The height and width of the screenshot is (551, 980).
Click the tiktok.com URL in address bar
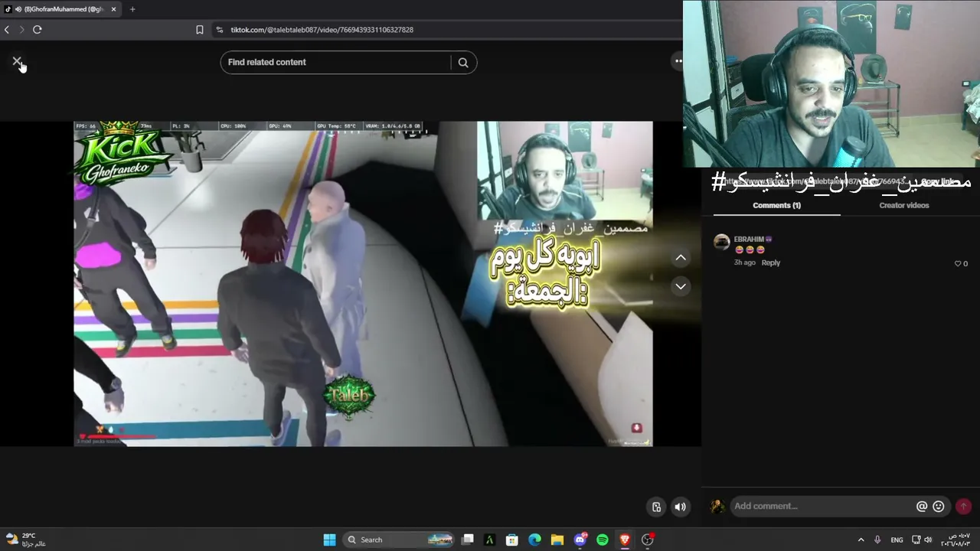click(322, 30)
